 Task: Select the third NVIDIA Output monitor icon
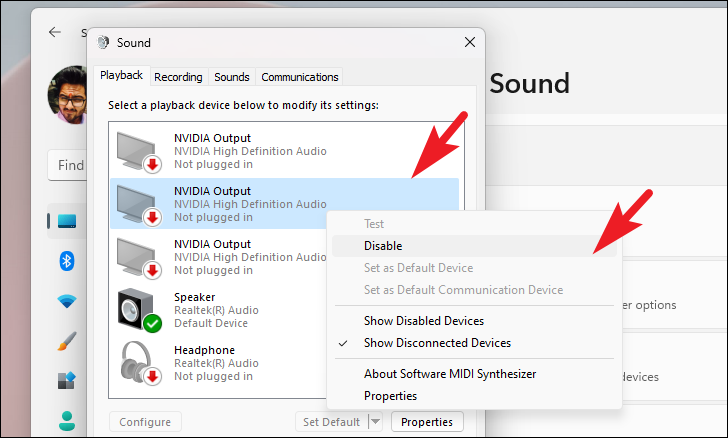138,258
